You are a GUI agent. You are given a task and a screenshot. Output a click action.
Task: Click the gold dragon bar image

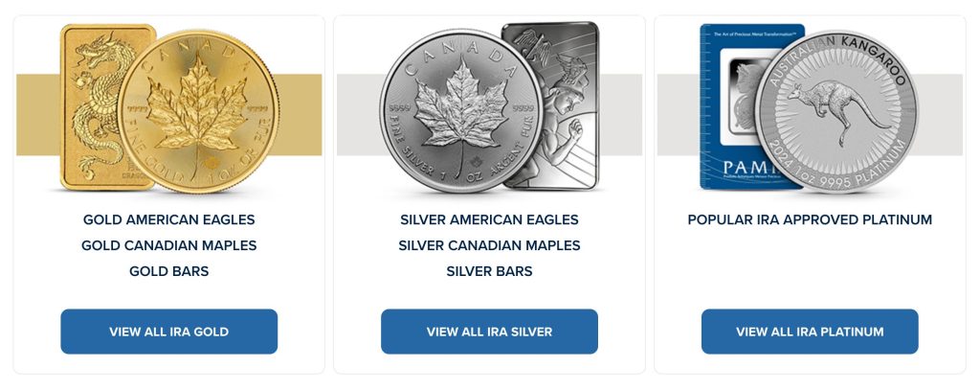pos(88,105)
